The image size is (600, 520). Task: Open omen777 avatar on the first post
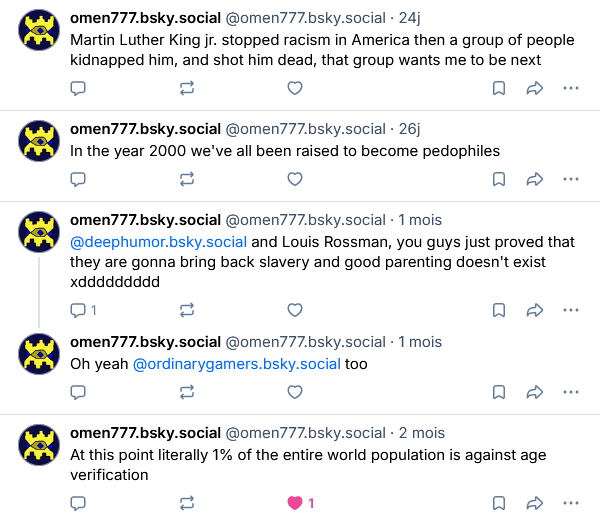39,30
